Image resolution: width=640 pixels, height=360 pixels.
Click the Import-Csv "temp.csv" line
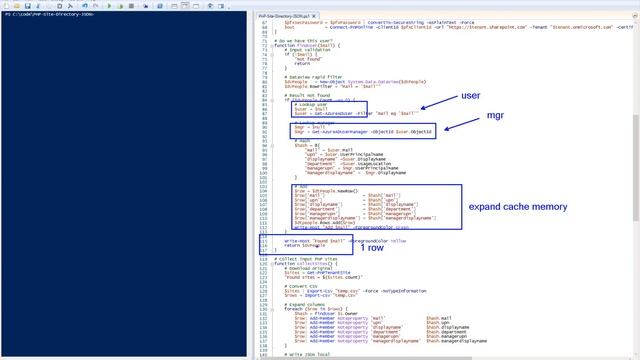[320, 295]
